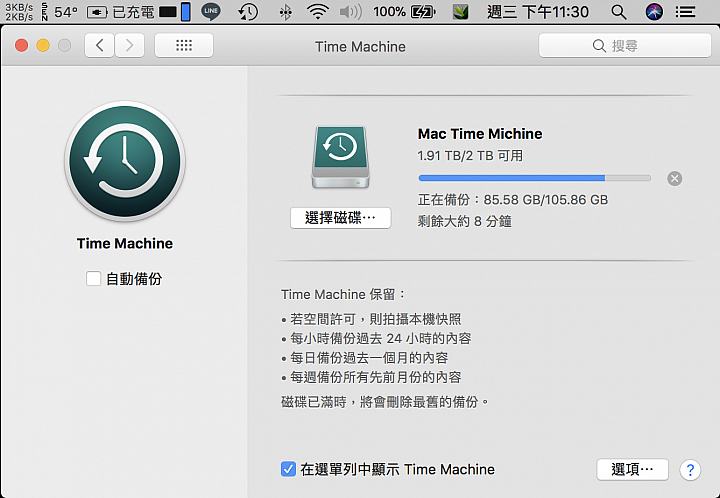Screen dimensions: 720x498
Task: Click the 選擇磁碟 button
Action: point(340,218)
